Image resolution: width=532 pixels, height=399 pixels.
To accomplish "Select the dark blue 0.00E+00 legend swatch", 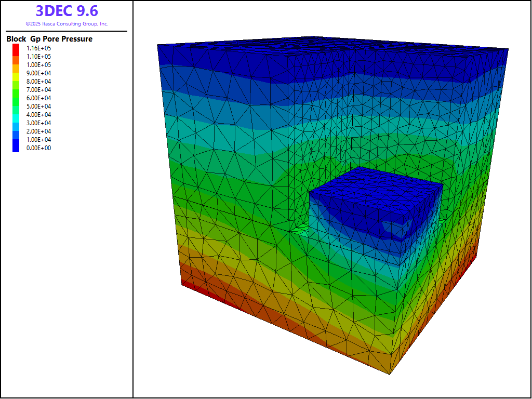I will 16,148.
